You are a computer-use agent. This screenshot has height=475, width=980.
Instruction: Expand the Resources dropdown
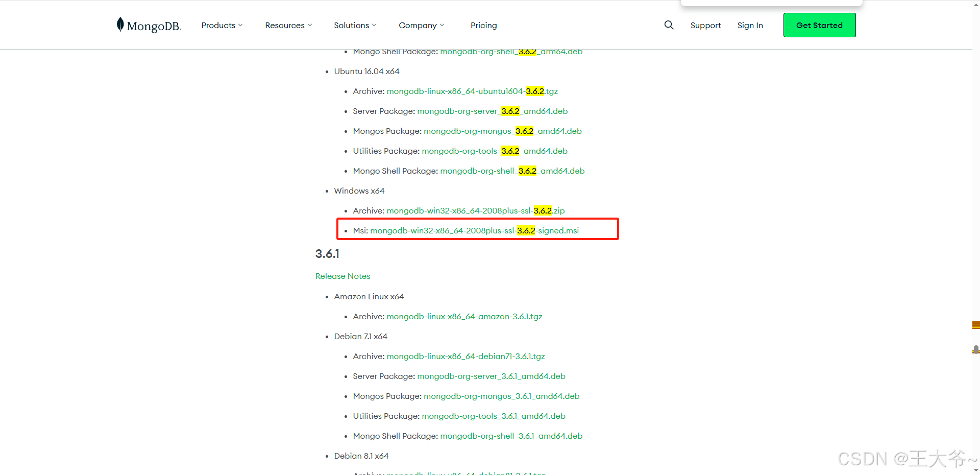pos(288,25)
